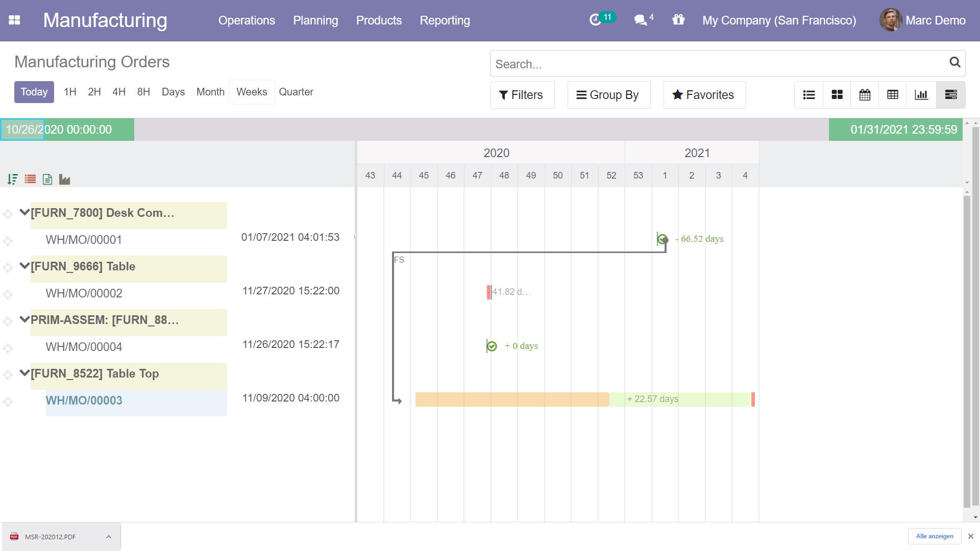Switch to the Kanban view
The height and width of the screenshot is (551, 980).
point(837,95)
